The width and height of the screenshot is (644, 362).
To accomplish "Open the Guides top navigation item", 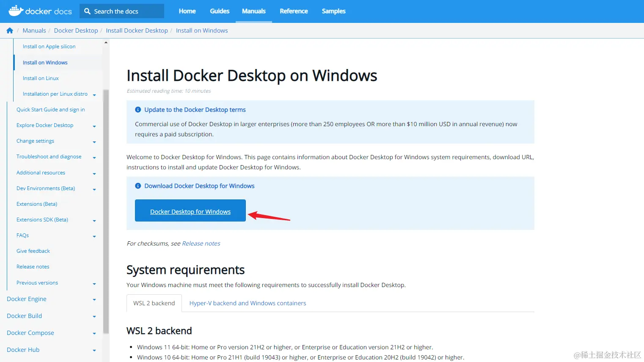I will click(220, 11).
